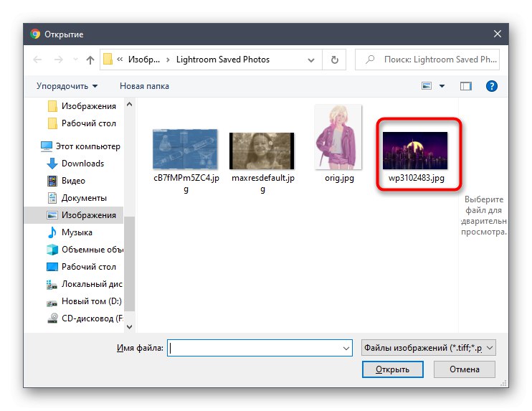Image resolution: width=532 pixels, height=411 pixels.
Task: Click the Chrome icon in title bar
Action: [x=35, y=34]
